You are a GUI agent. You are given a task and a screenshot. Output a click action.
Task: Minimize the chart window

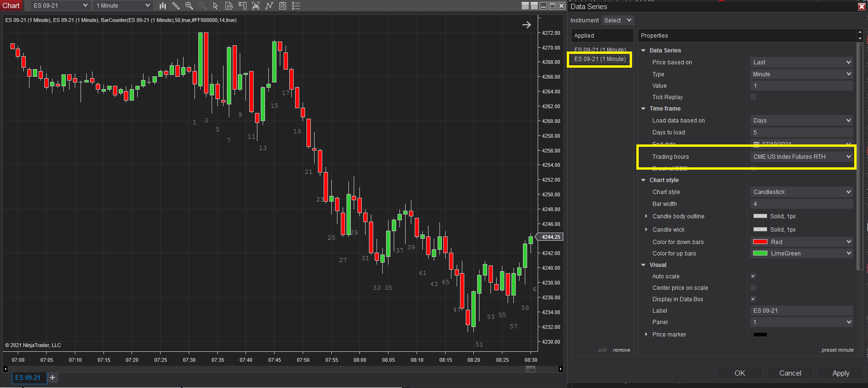coord(543,6)
